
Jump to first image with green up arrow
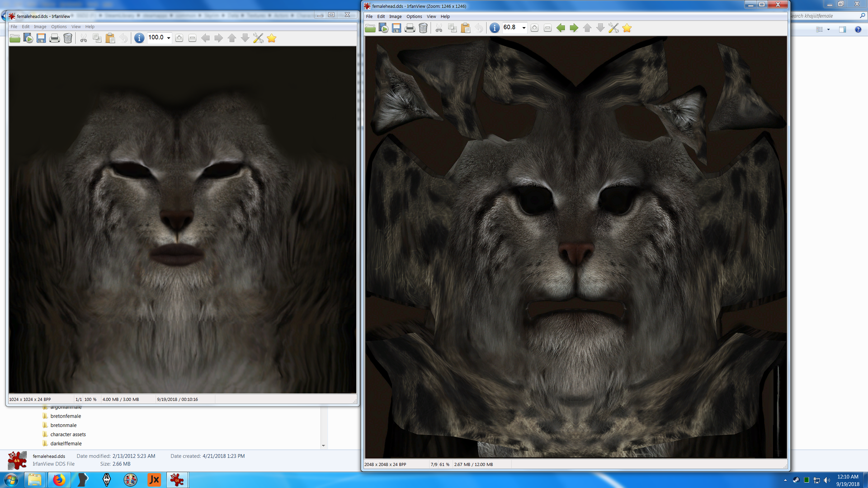[x=587, y=28]
